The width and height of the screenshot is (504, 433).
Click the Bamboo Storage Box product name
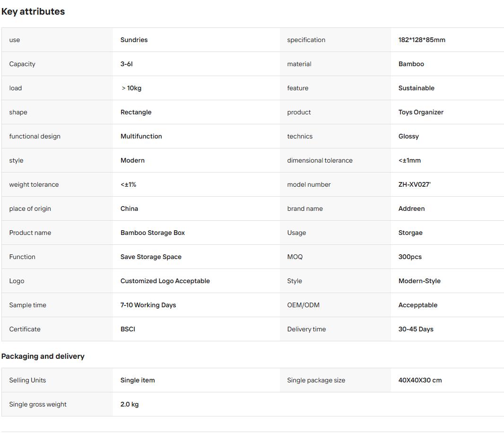tap(153, 233)
